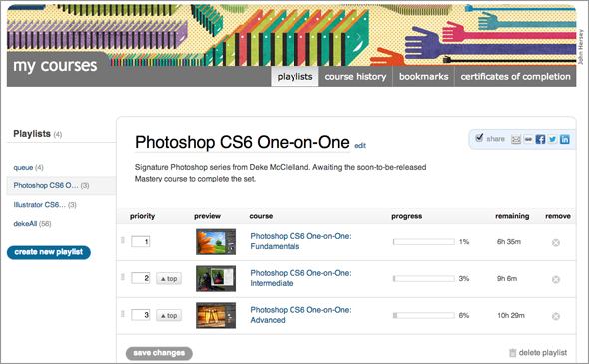
Task: Open Fundamentals course preview thumbnail
Action: [216, 242]
